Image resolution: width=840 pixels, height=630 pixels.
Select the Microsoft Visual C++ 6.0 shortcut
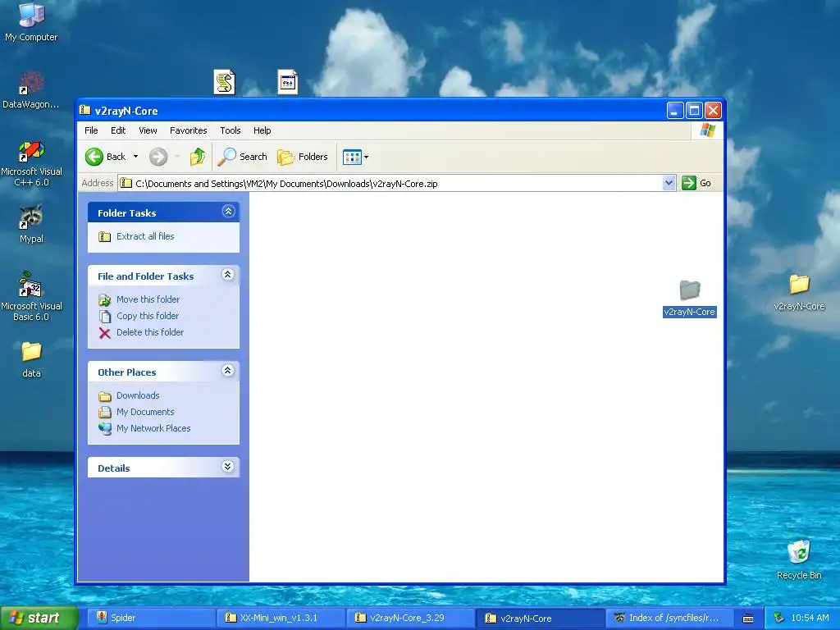[31, 163]
